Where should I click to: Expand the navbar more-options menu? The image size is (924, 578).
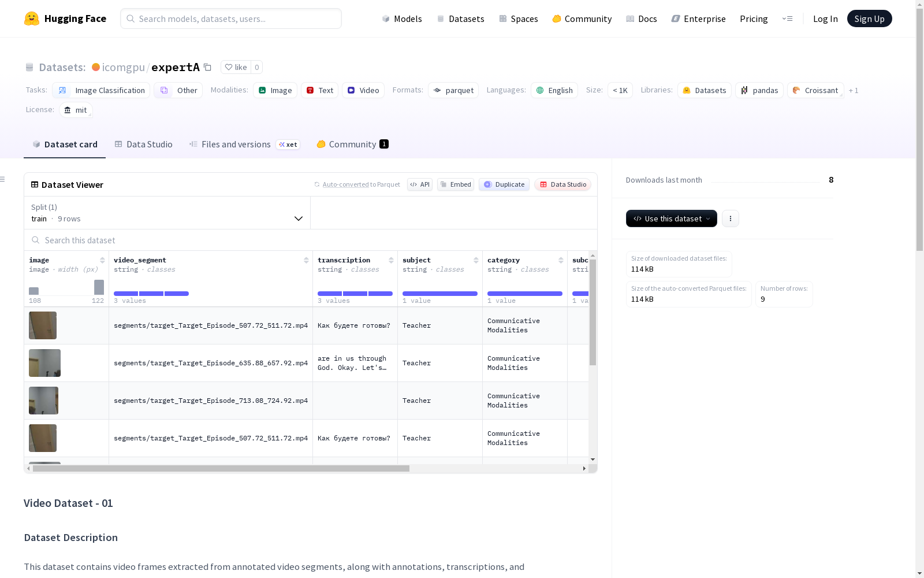point(787,18)
